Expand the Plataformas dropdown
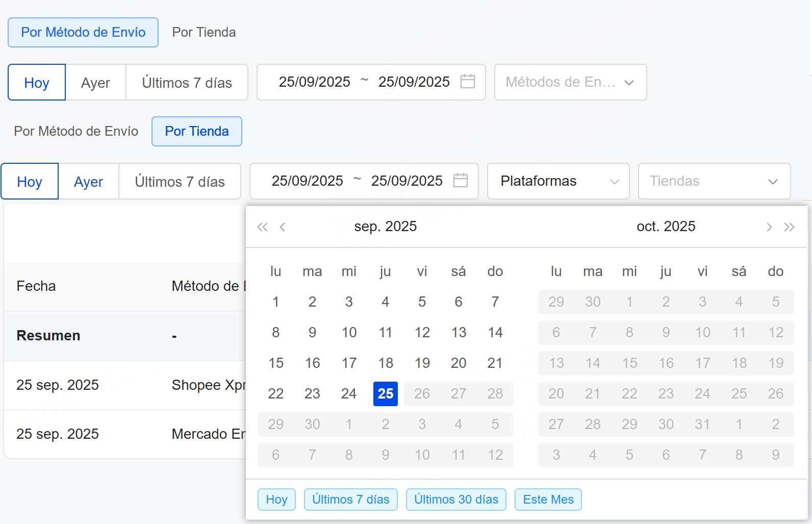Viewport: 812px width, 524px height. [558, 181]
